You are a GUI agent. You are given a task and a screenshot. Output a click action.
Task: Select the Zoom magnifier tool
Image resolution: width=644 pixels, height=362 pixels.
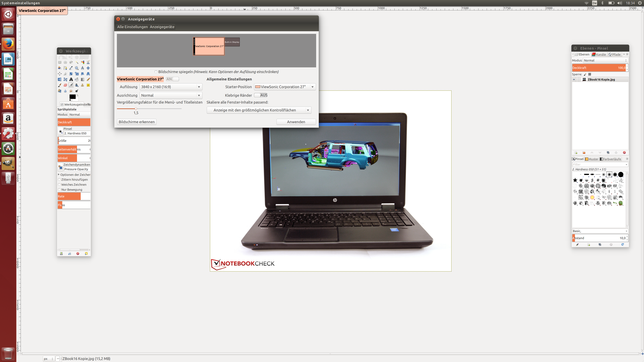click(x=77, y=68)
